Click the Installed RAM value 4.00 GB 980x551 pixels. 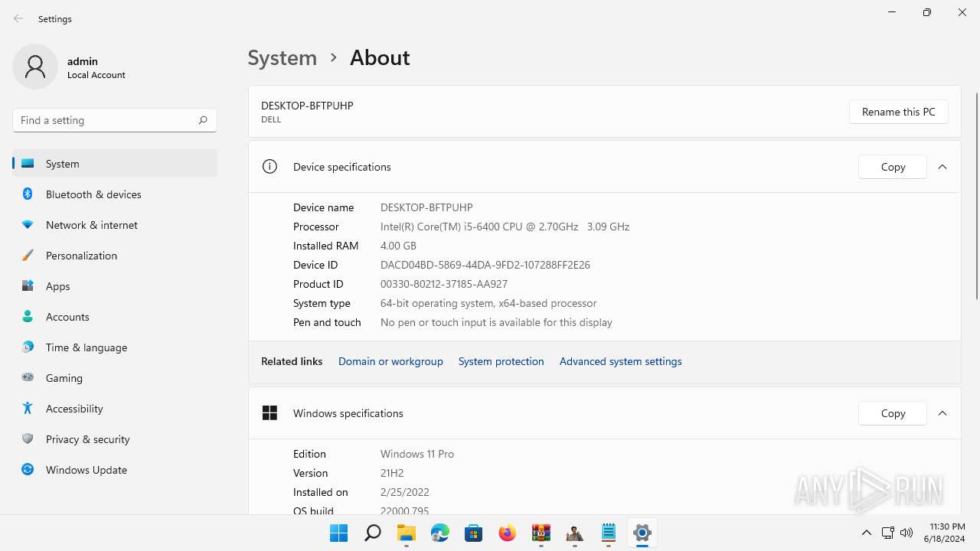(x=398, y=246)
